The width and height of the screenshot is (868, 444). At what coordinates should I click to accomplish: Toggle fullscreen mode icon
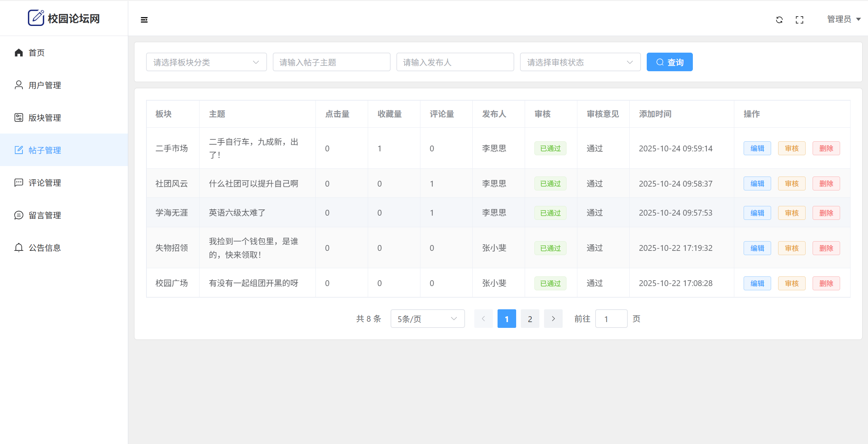799,20
